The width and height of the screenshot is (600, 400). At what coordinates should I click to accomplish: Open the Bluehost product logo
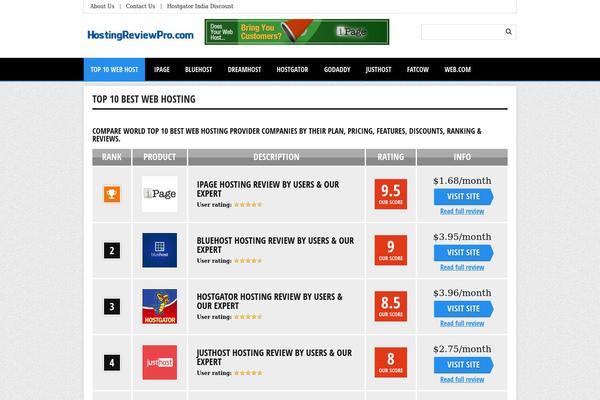[x=160, y=250]
